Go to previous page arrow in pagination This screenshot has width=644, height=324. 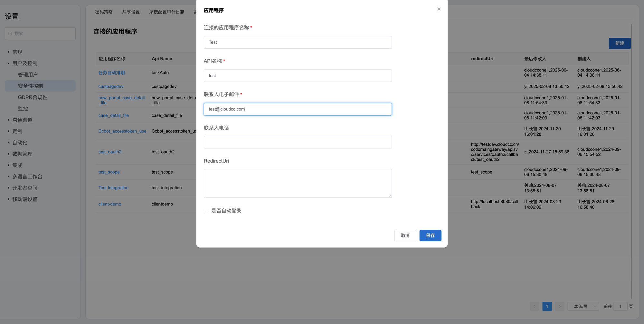(534, 306)
